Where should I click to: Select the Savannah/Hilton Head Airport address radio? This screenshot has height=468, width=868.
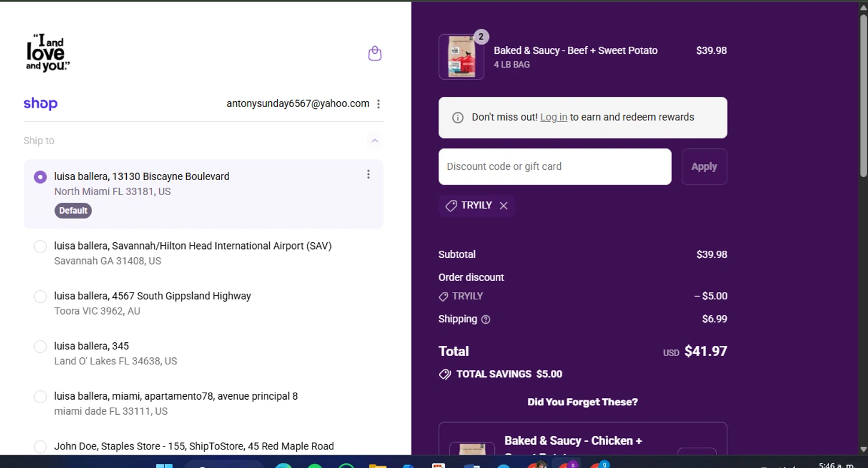point(40,247)
